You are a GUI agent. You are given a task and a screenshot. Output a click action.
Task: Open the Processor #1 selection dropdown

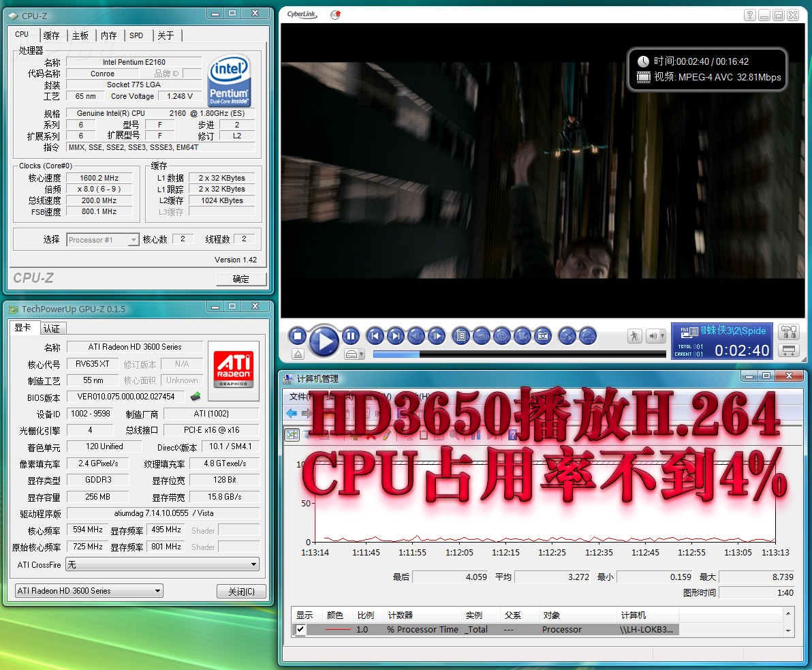pyautogui.click(x=103, y=239)
